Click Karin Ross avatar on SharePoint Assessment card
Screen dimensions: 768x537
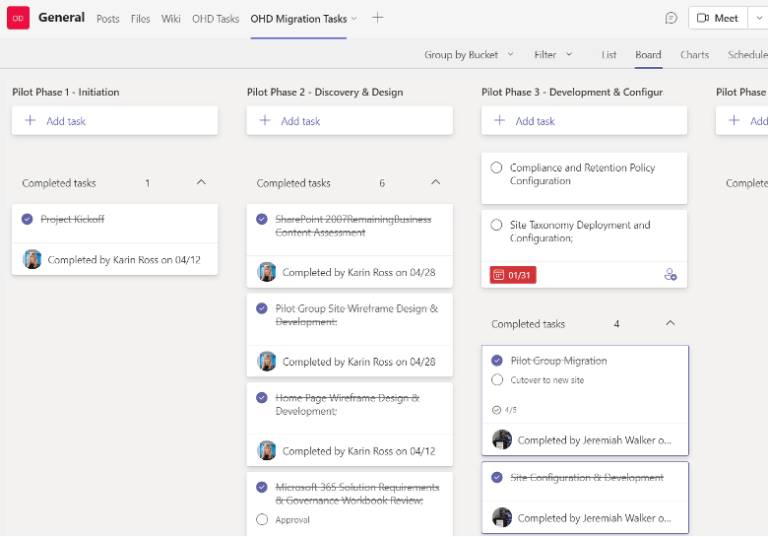point(267,272)
